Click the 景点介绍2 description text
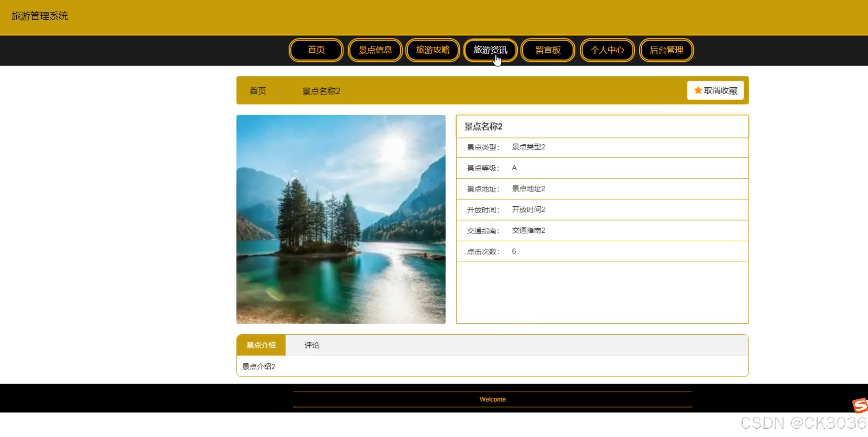 [x=259, y=366]
